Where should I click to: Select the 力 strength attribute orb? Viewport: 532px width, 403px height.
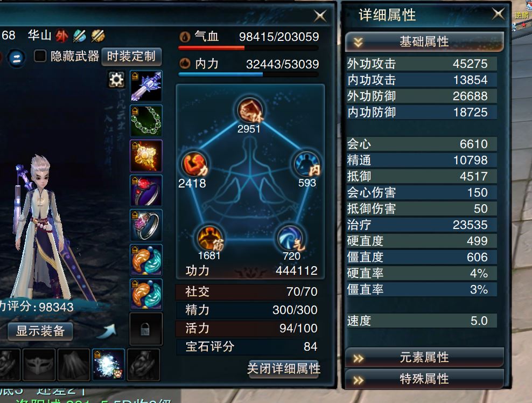pos(195,164)
